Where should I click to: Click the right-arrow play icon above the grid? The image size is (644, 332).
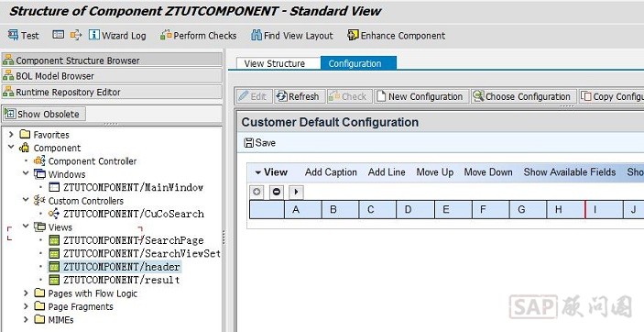click(x=296, y=192)
